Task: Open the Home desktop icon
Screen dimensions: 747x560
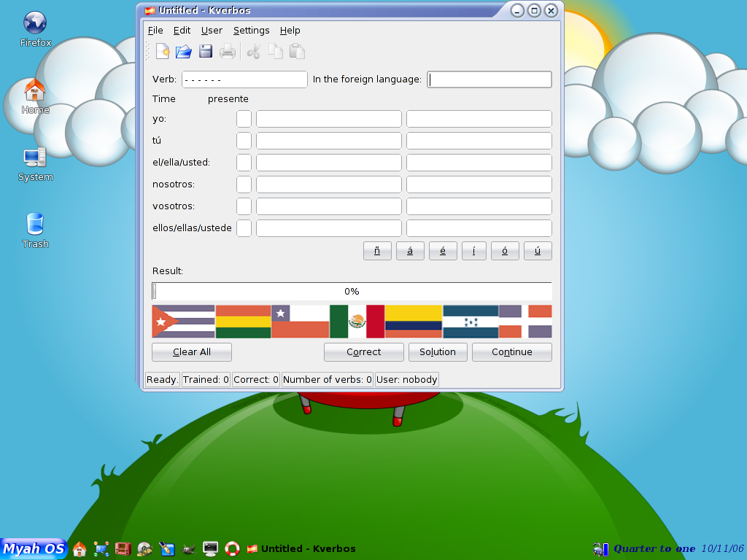Action: (x=35, y=96)
